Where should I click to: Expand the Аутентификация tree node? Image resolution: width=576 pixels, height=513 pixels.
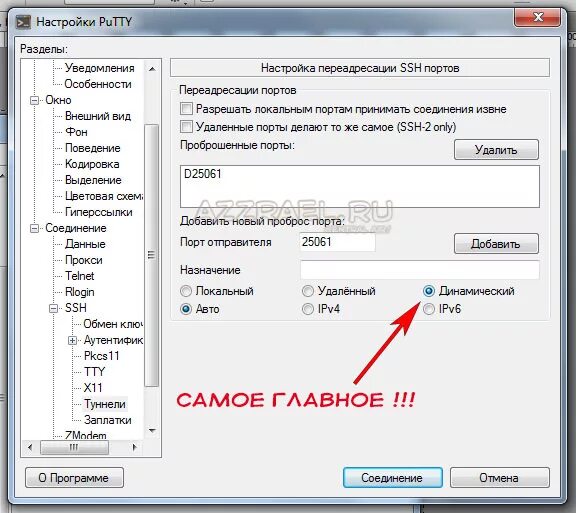click(x=72, y=341)
